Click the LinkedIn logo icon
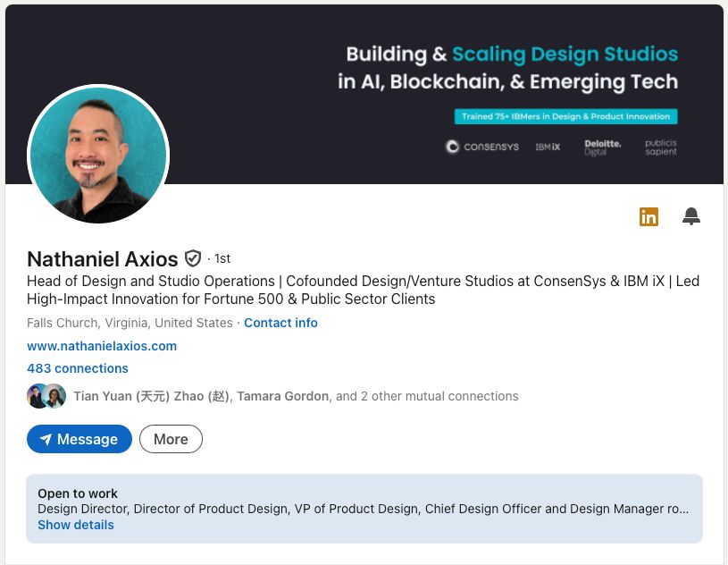728x565 pixels. (x=649, y=216)
